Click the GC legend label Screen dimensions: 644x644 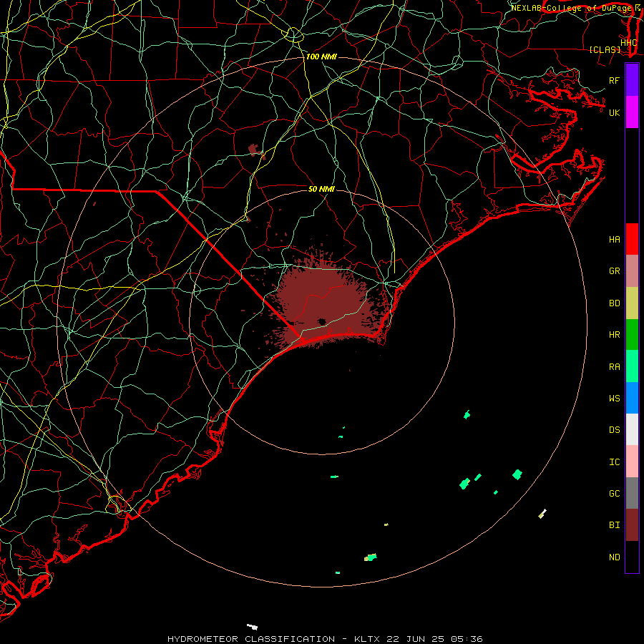tap(615, 494)
